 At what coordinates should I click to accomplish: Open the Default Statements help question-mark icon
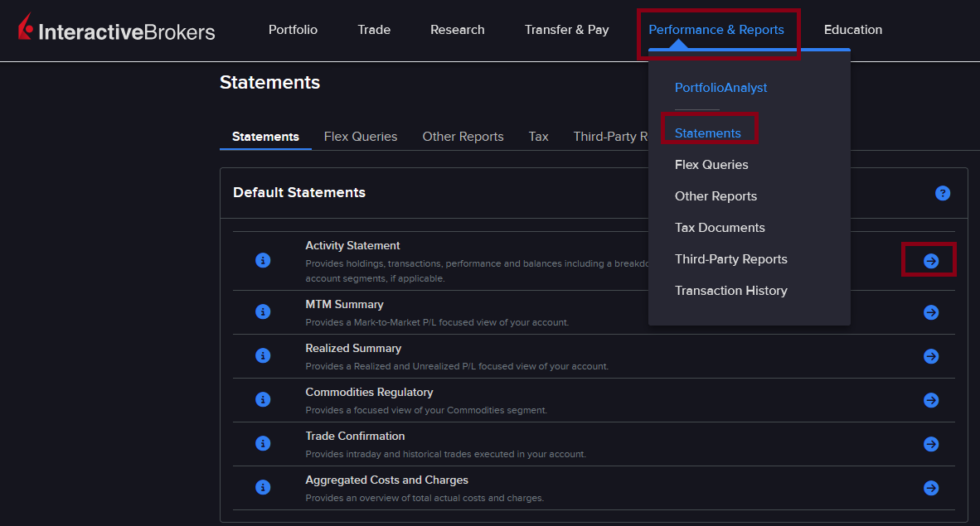point(943,194)
